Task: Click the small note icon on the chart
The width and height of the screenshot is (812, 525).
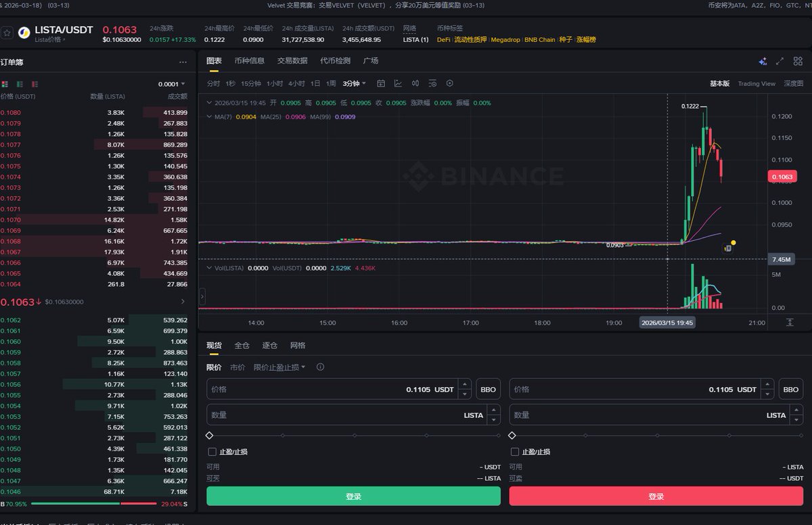Action: coord(728,248)
